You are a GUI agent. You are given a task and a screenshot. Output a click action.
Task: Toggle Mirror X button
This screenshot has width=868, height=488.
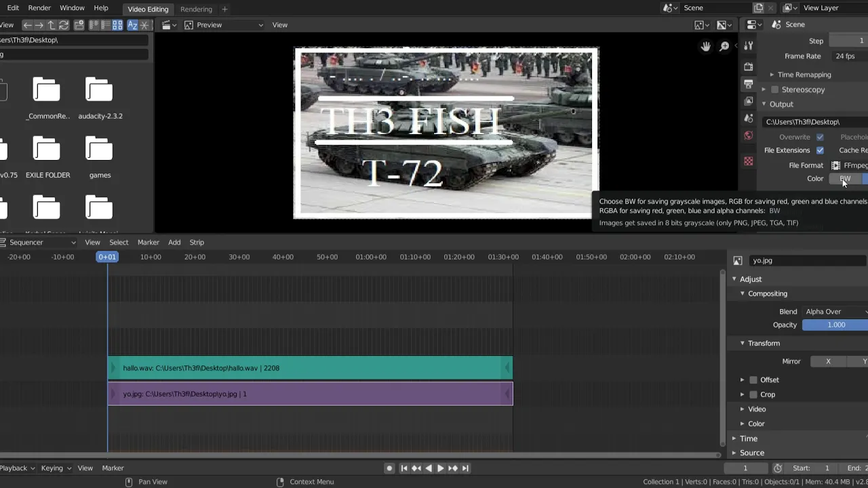[x=828, y=362]
